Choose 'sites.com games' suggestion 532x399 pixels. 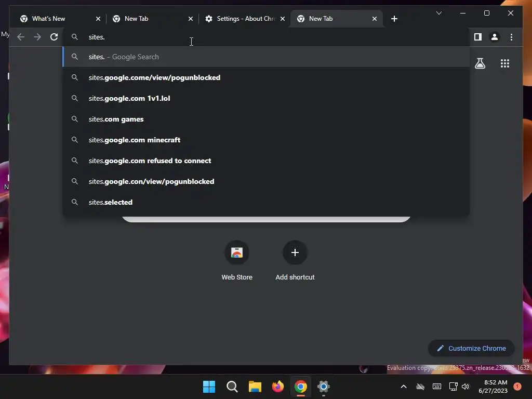267,119
